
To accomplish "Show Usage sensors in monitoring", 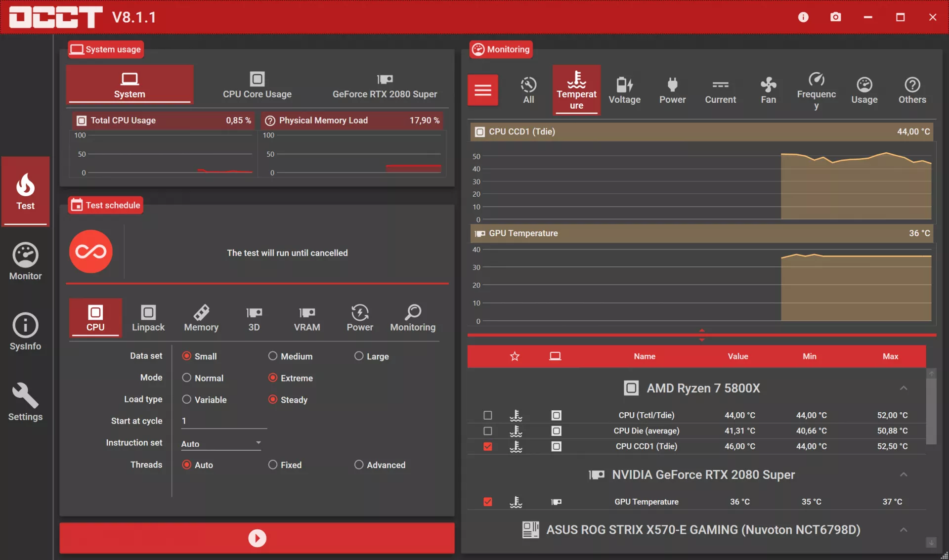I will click(864, 90).
